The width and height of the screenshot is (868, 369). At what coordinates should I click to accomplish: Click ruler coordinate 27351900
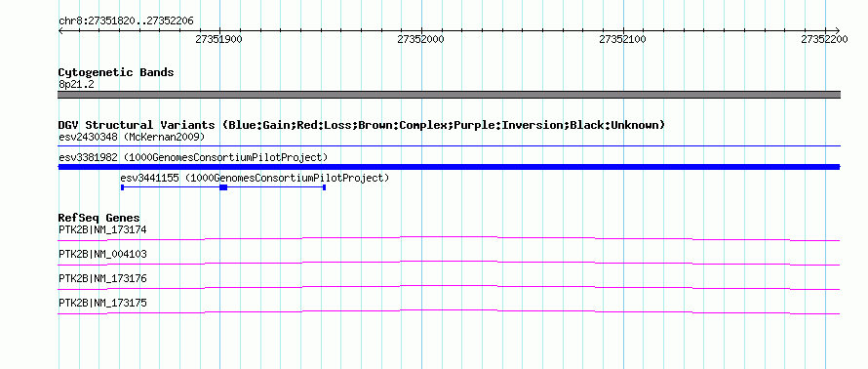coord(218,39)
